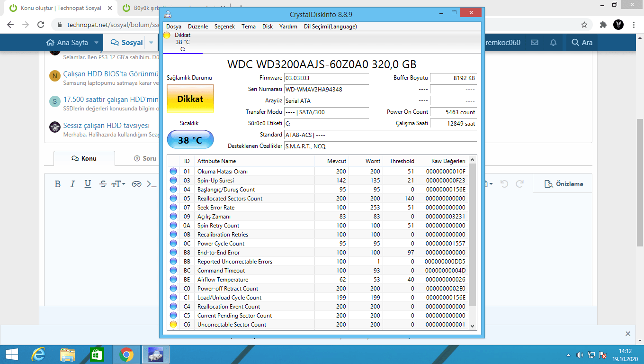Screen dimensions: 644x364
Task: Click the serial number field WD-WMAV2HA94348
Action: [326, 89]
